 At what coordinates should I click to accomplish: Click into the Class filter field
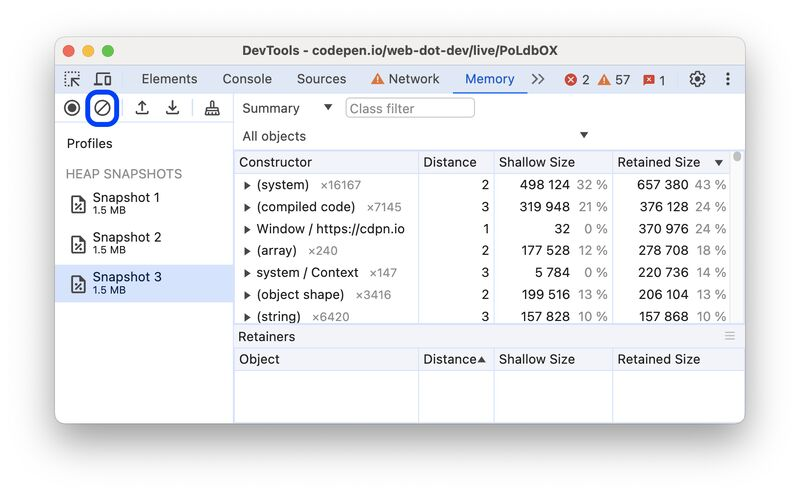tap(410, 108)
